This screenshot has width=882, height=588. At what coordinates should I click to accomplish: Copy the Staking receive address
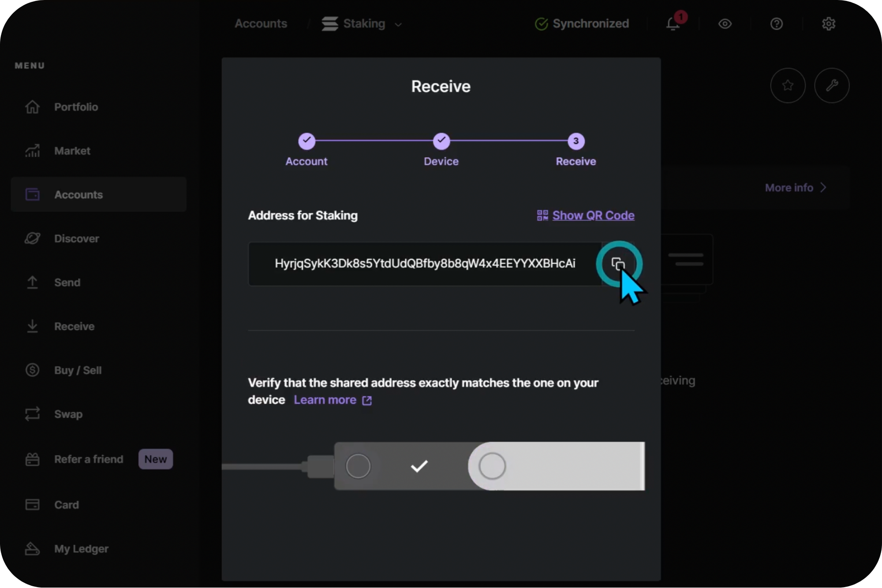[618, 264]
